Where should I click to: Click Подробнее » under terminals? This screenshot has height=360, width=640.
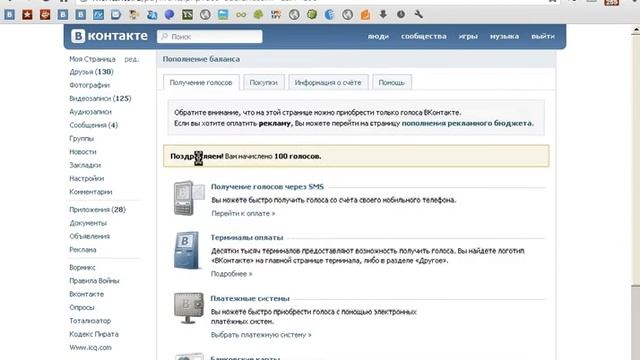pos(231,274)
